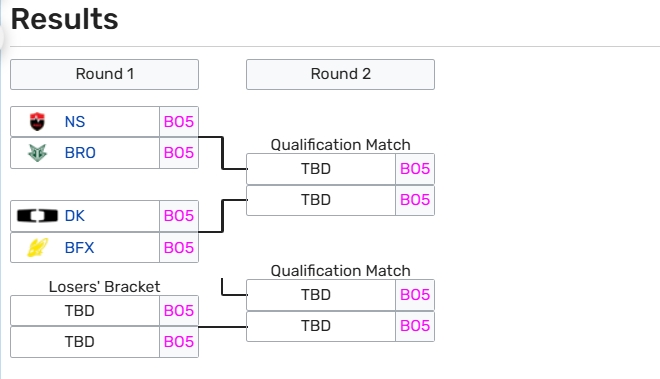Click top TBD in upper Qualification Match

[x=321, y=169]
